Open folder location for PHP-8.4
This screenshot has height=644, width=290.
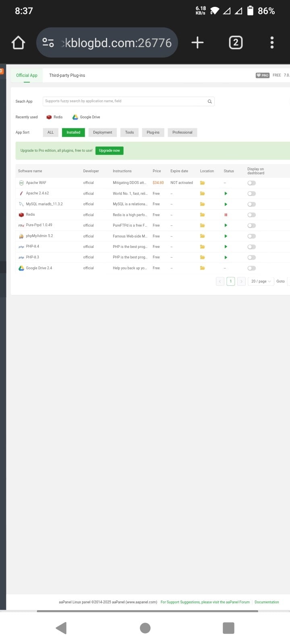point(203,247)
